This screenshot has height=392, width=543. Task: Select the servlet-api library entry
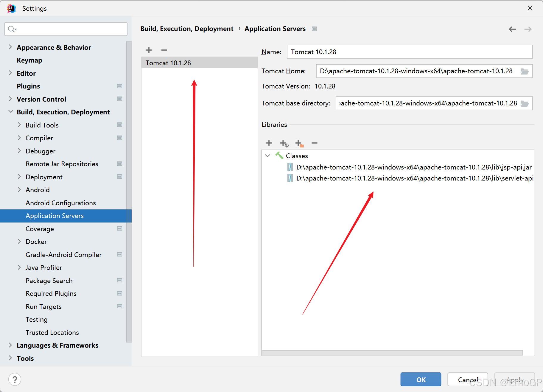point(410,178)
